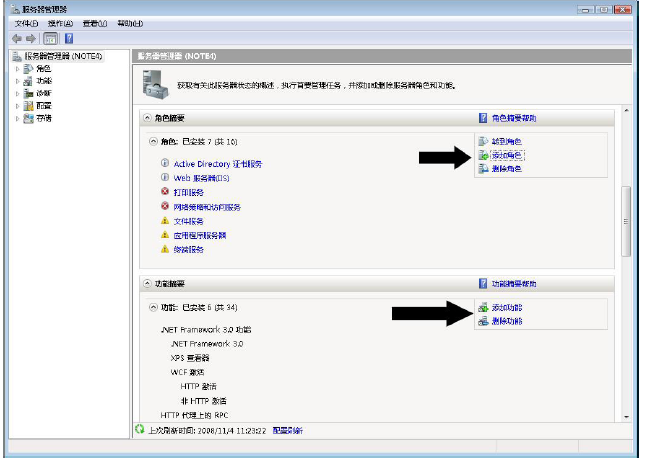
Task: Click the info icon beside Web 服务器(IIS)
Action: pos(165,177)
